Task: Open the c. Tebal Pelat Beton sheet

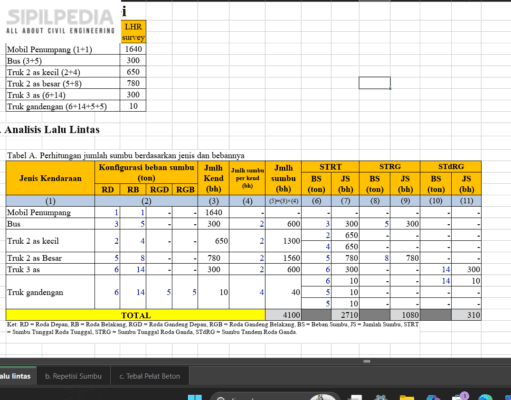Action: [150, 376]
